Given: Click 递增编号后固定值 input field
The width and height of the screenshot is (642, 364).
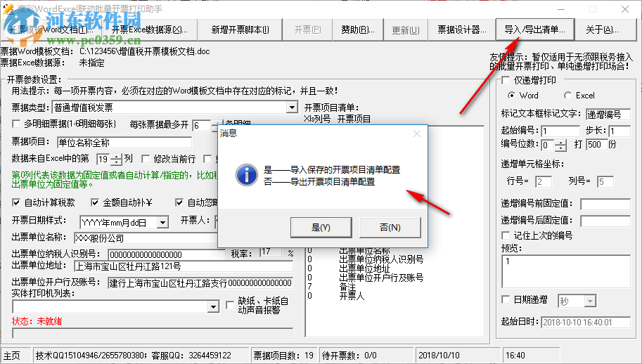Looking at the screenshot, I should click(605, 221).
